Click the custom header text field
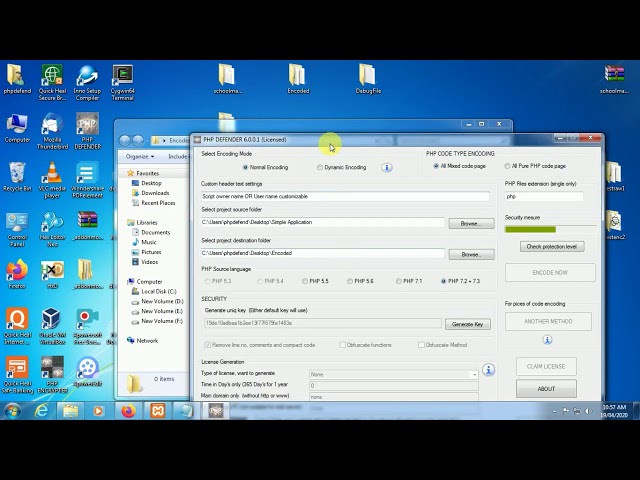 [x=345, y=196]
